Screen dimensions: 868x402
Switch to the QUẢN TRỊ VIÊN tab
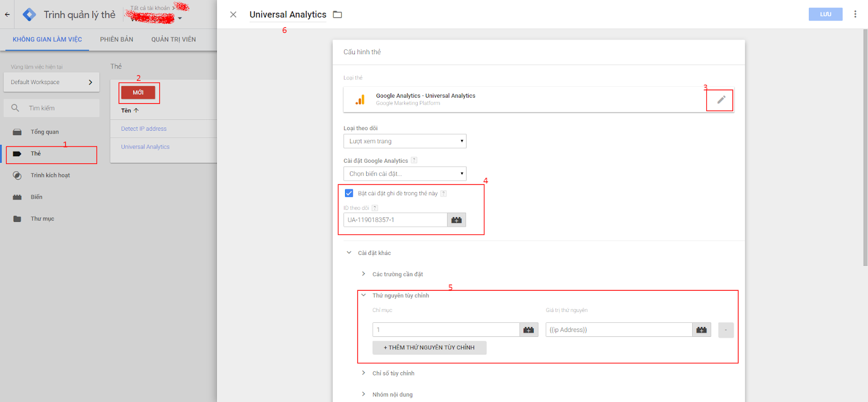[x=174, y=40]
